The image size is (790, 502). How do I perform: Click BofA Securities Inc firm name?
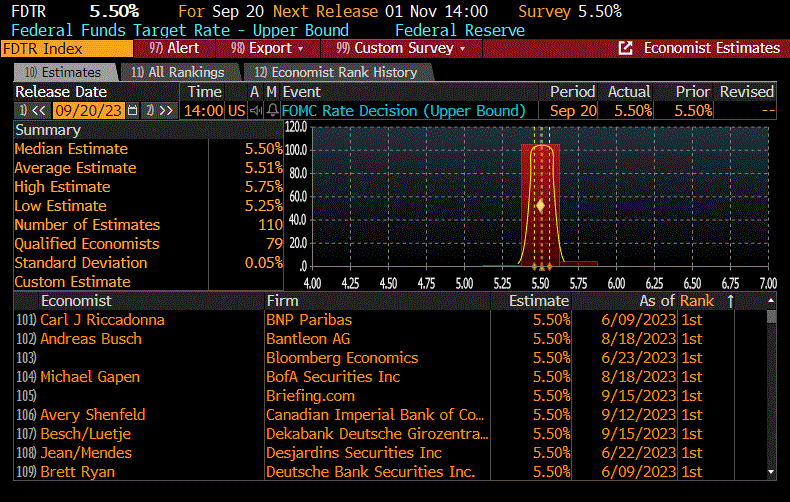333,377
